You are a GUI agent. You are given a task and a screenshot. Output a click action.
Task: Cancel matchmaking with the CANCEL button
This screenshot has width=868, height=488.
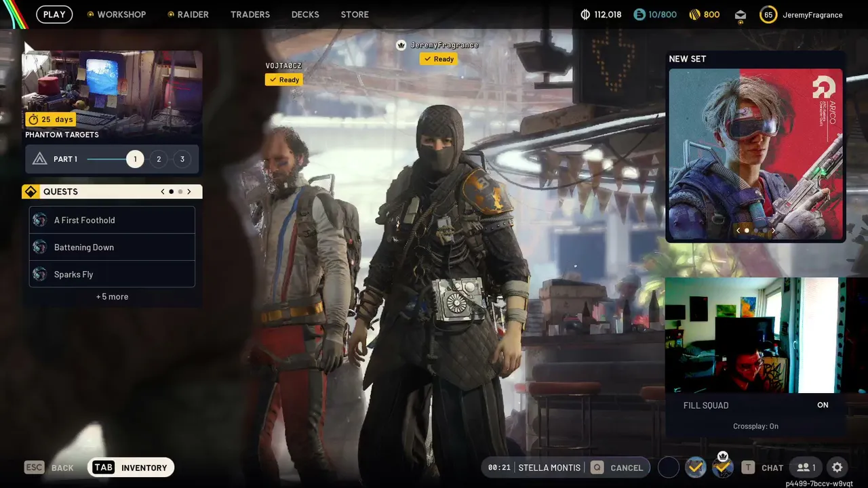[627, 468]
